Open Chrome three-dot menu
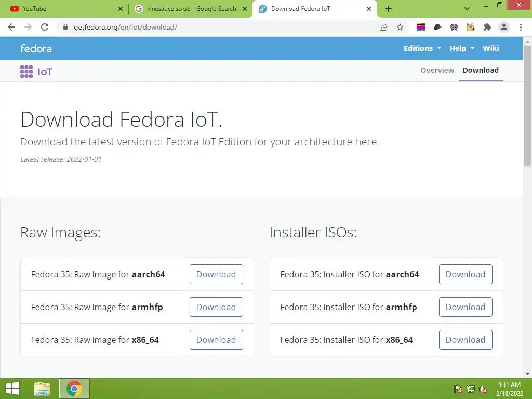This screenshot has width=532, height=399. (x=521, y=27)
